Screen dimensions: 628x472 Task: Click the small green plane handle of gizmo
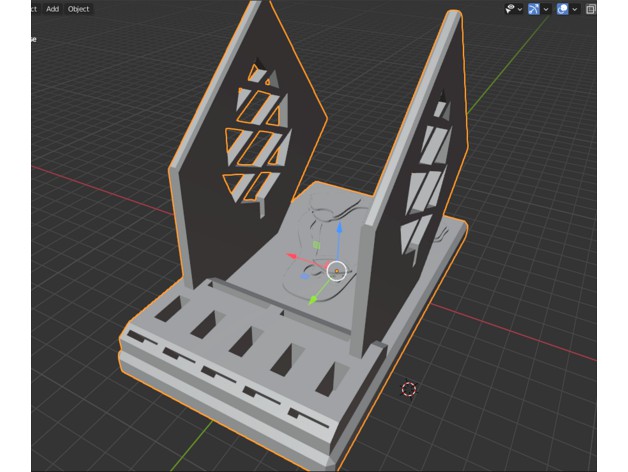316,244
